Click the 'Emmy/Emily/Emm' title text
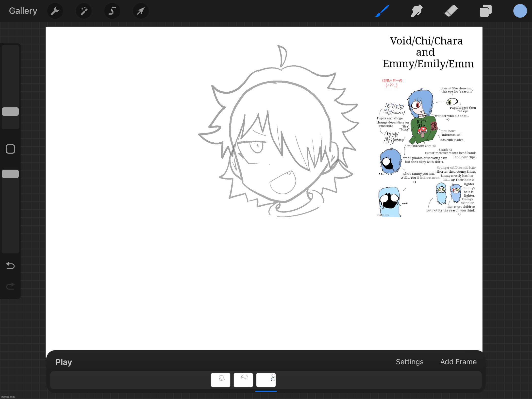The image size is (532, 399). click(x=428, y=64)
